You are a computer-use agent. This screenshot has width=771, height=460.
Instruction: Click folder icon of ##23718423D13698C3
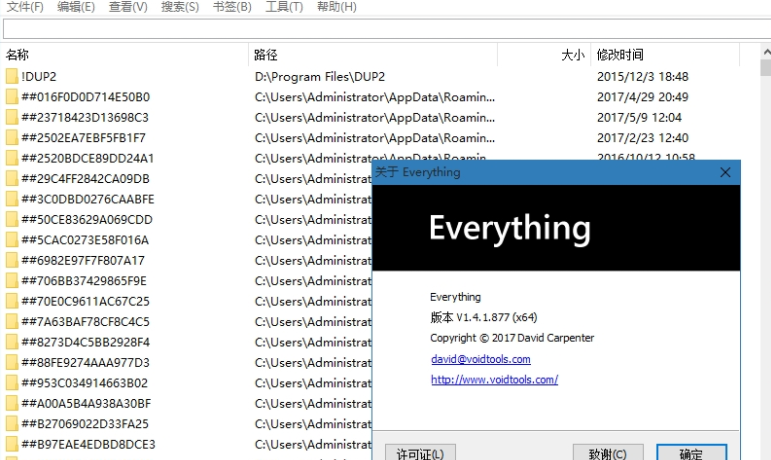[12, 117]
